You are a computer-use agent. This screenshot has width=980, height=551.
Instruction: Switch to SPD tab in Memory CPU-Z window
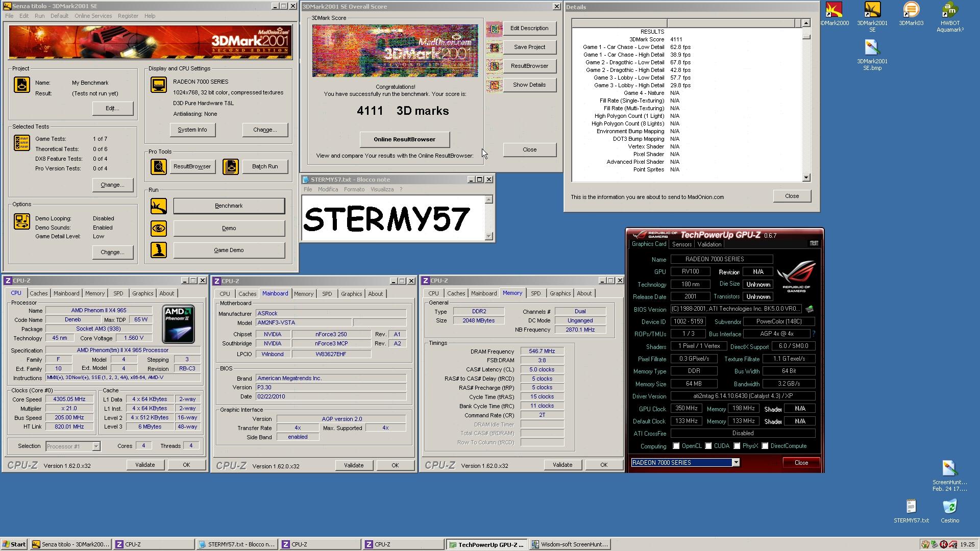[535, 293]
